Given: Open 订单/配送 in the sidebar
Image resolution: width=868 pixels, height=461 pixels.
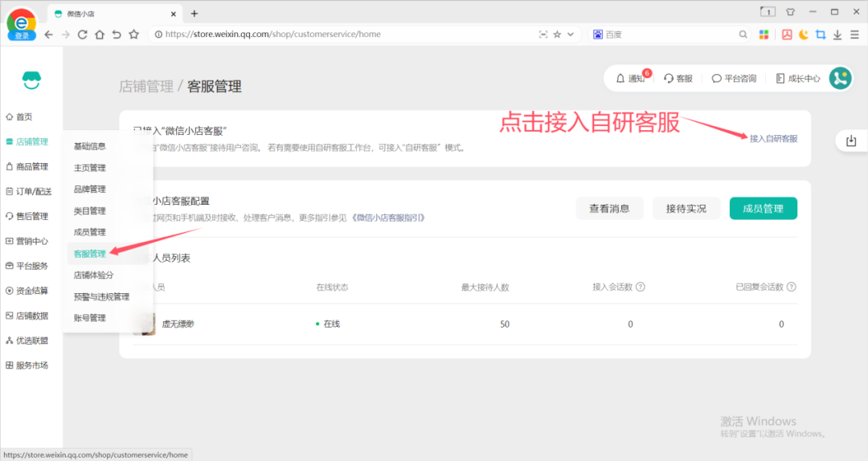Looking at the screenshot, I should 29,191.
